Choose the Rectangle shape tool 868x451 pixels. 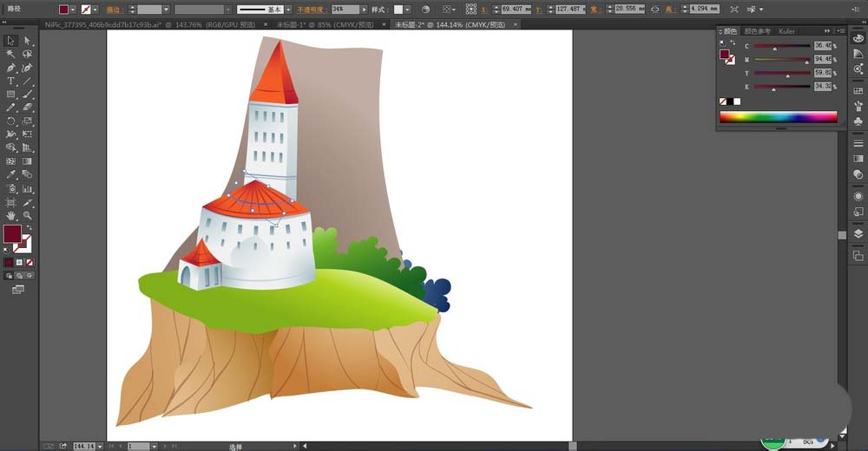(x=10, y=94)
